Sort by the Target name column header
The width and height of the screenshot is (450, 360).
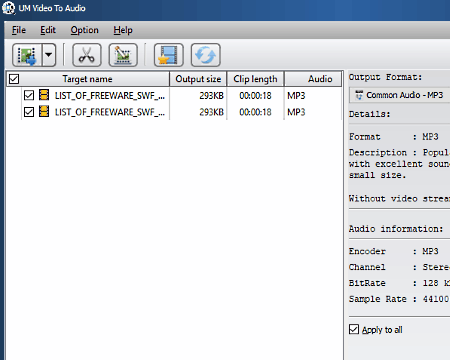(x=87, y=79)
